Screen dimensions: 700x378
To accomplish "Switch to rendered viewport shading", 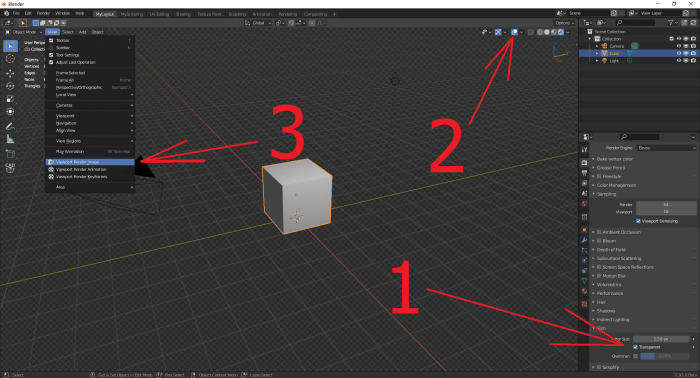I will coord(561,32).
